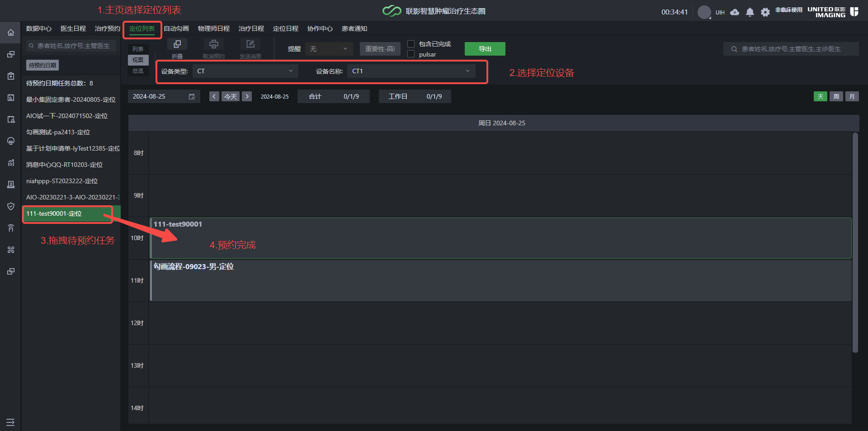The width and height of the screenshot is (868, 431).
Task: Switch to 治疗日程 tab
Action: tap(251, 28)
